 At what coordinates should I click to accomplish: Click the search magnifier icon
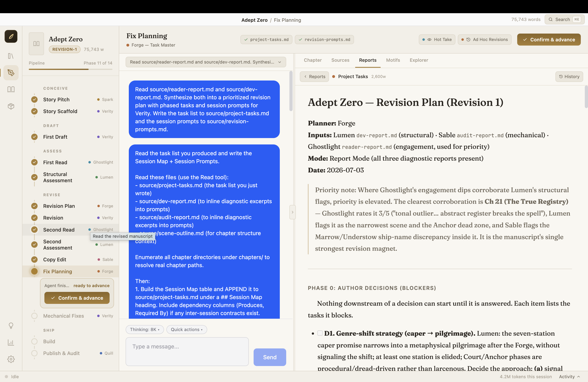coord(551,20)
